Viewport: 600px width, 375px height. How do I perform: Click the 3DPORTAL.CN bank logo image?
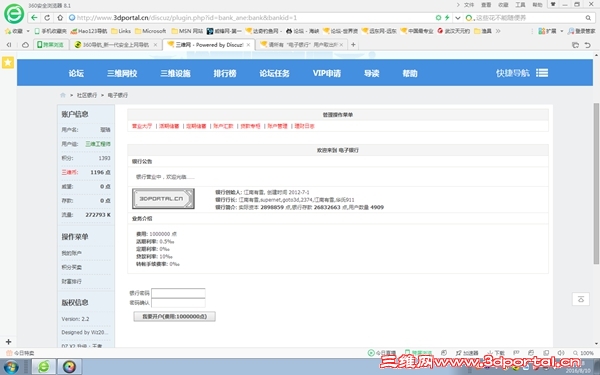(x=163, y=199)
